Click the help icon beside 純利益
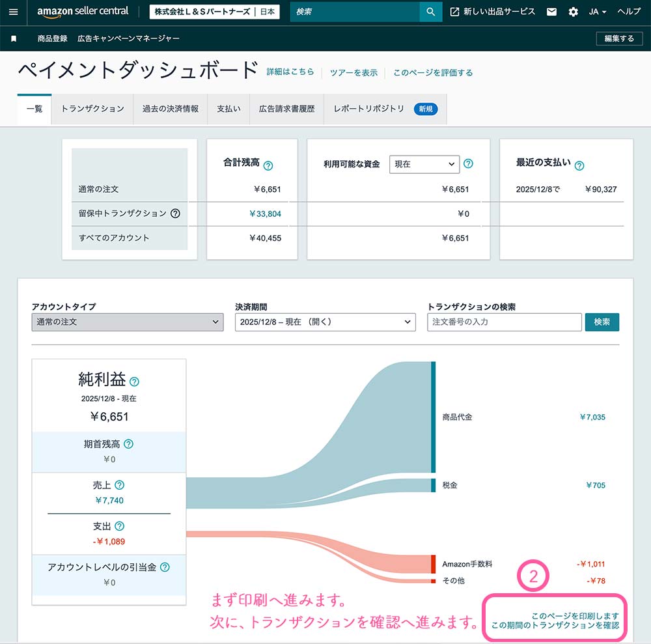 pos(135,382)
